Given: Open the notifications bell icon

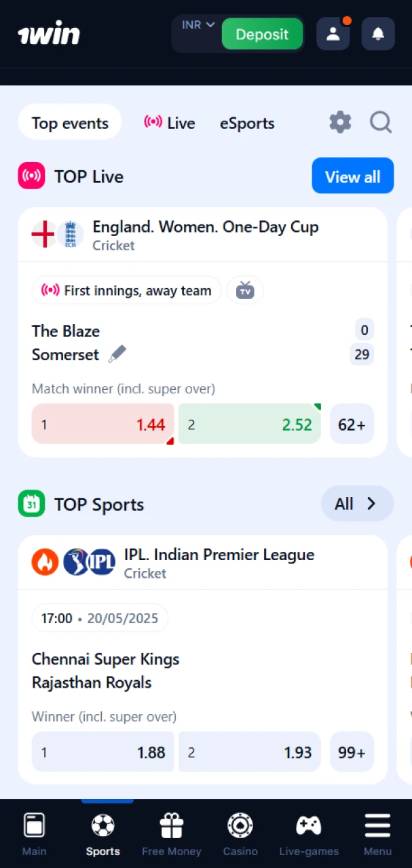Looking at the screenshot, I should (378, 33).
